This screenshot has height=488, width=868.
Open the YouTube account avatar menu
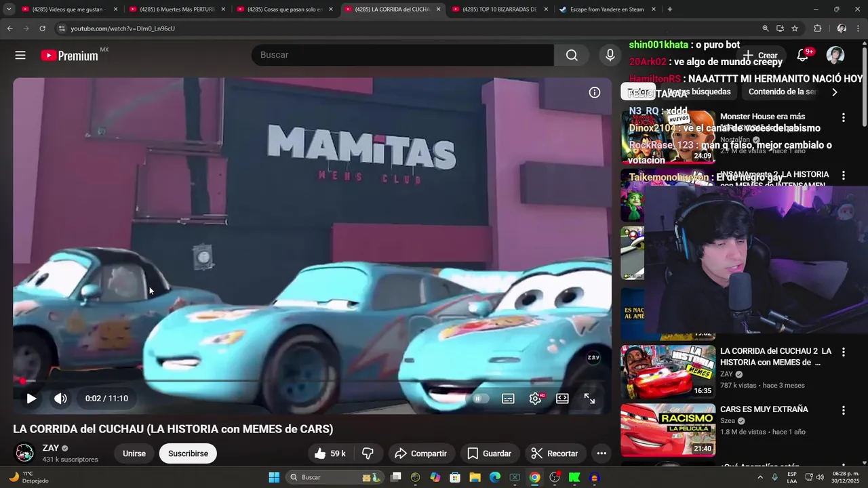click(x=835, y=55)
